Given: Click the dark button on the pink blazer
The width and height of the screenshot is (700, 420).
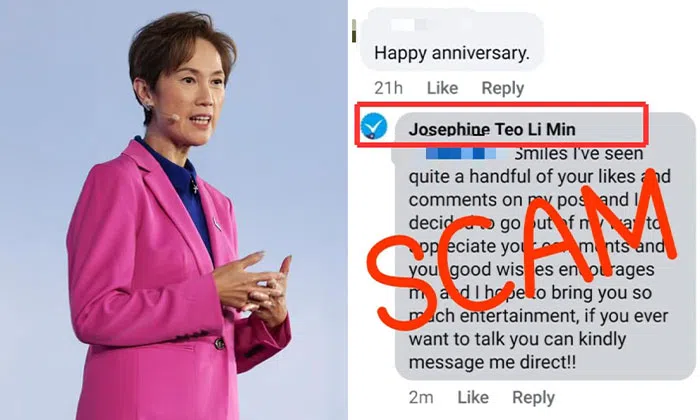Looking at the screenshot, I should [220, 344].
